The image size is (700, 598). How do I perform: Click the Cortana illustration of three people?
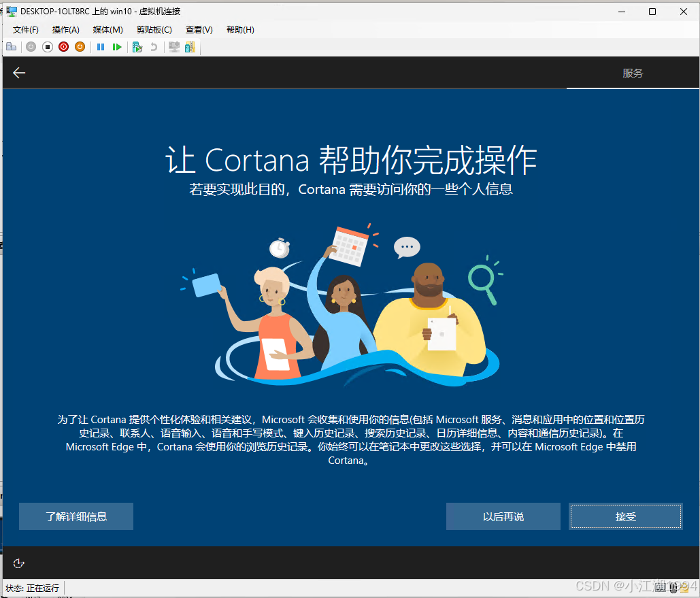click(x=342, y=305)
